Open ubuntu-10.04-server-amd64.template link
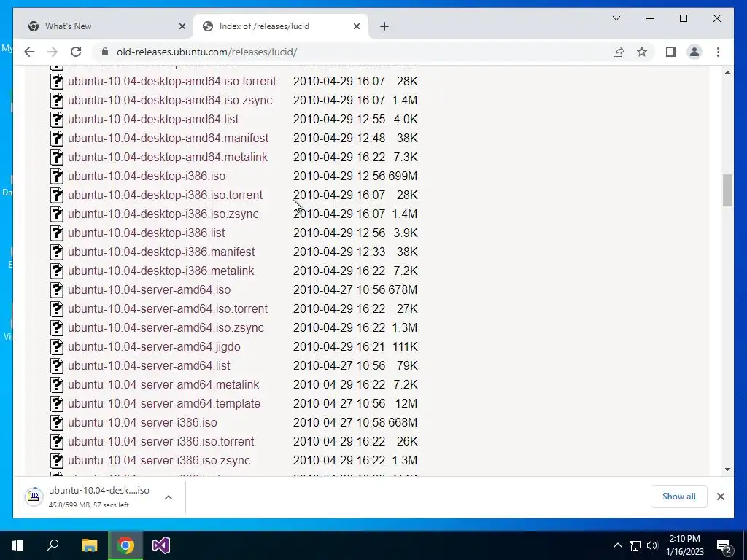 coord(164,404)
